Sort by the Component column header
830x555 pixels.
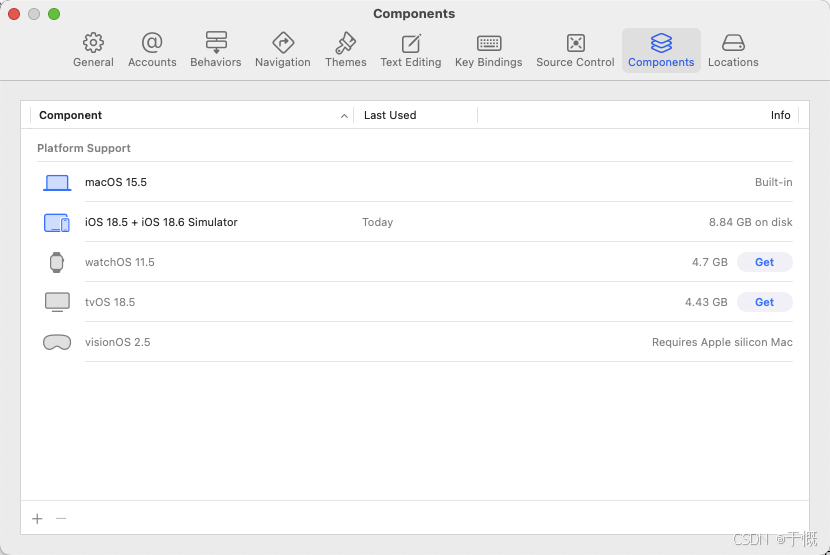pyautogui.click(x=70, y=115)
